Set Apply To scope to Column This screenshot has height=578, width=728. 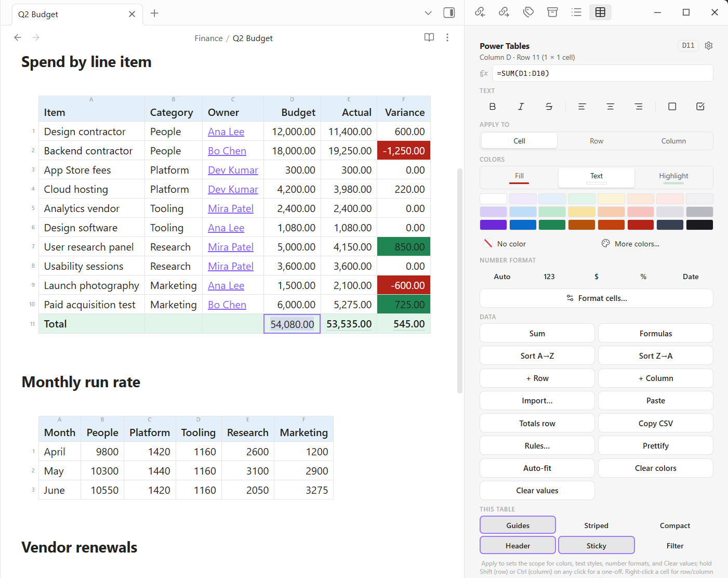673,141
